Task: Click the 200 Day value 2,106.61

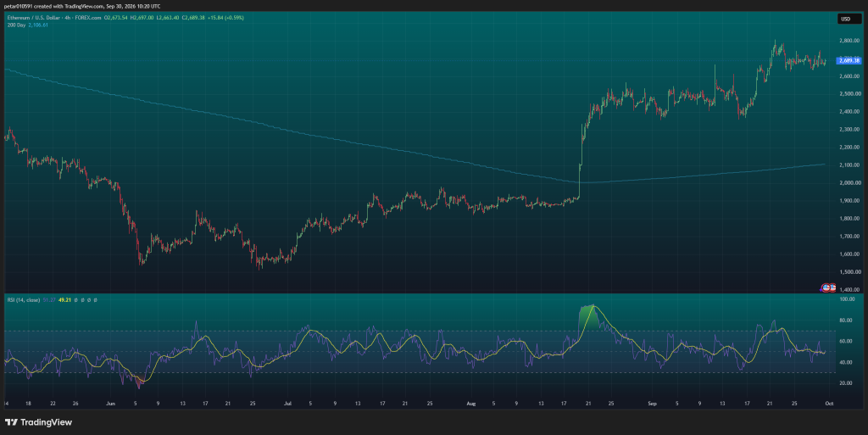Action: point(38,25)
